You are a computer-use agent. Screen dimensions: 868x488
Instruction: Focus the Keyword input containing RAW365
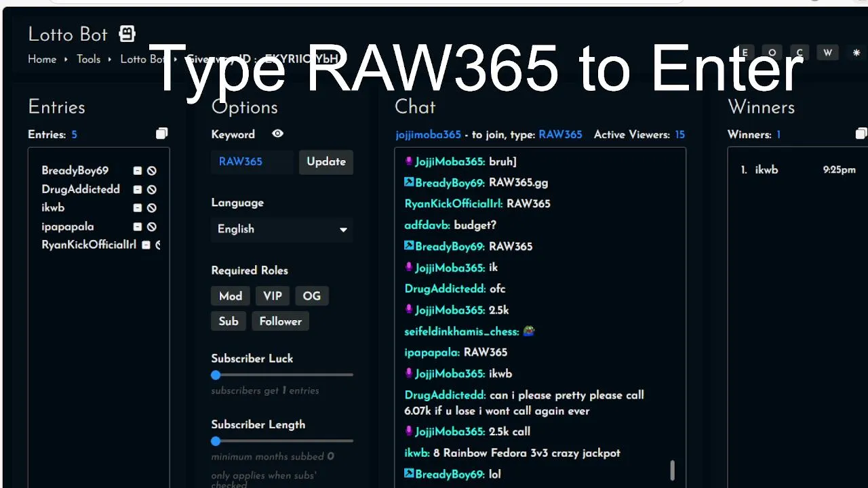(253, 162)
